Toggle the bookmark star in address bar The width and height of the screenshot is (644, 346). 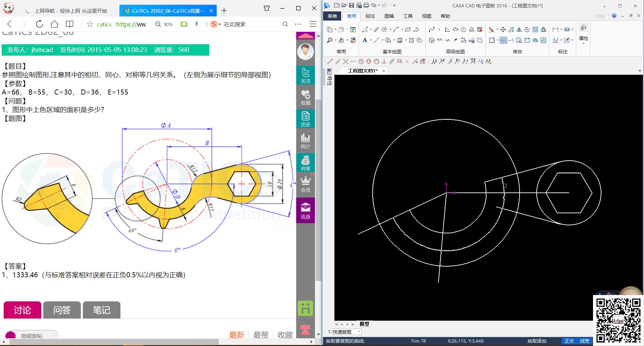tap(90, 24)
